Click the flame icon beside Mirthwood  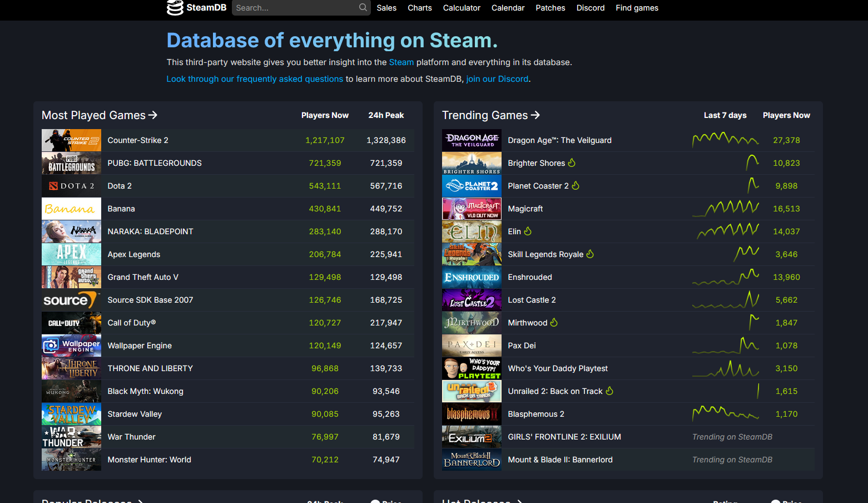[x=554, y=323]
